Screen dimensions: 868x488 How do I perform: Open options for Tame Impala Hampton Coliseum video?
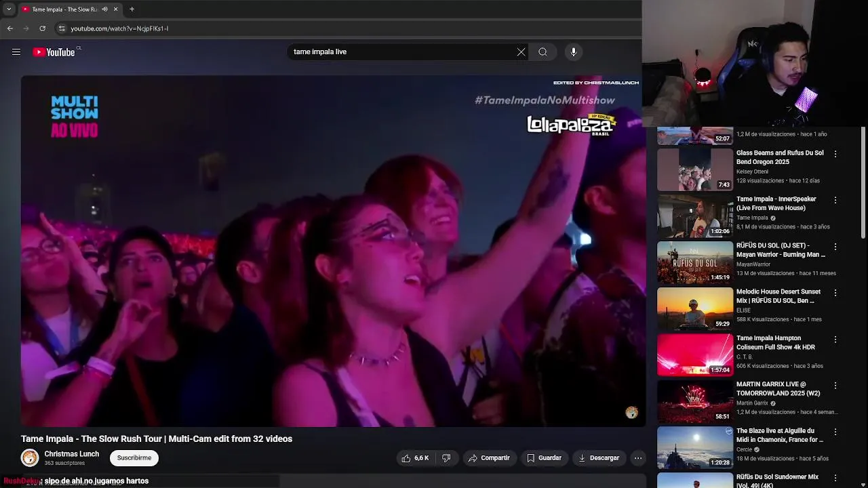click(835, 339)
